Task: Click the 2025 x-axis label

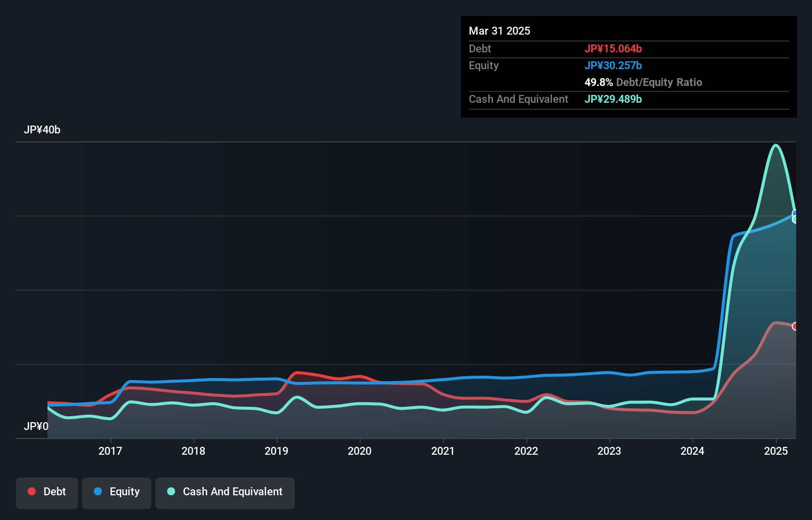Action: click(776, 451)
